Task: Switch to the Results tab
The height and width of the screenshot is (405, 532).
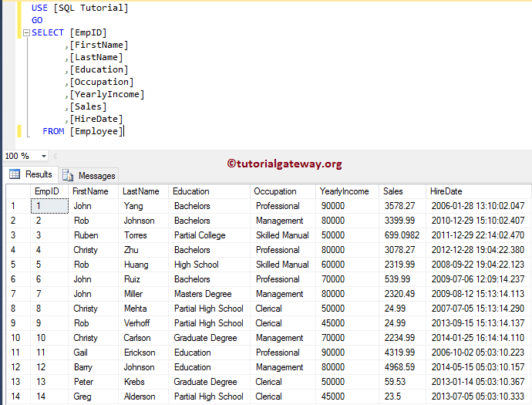Action: pyautogui.click(x=31, y=174)
